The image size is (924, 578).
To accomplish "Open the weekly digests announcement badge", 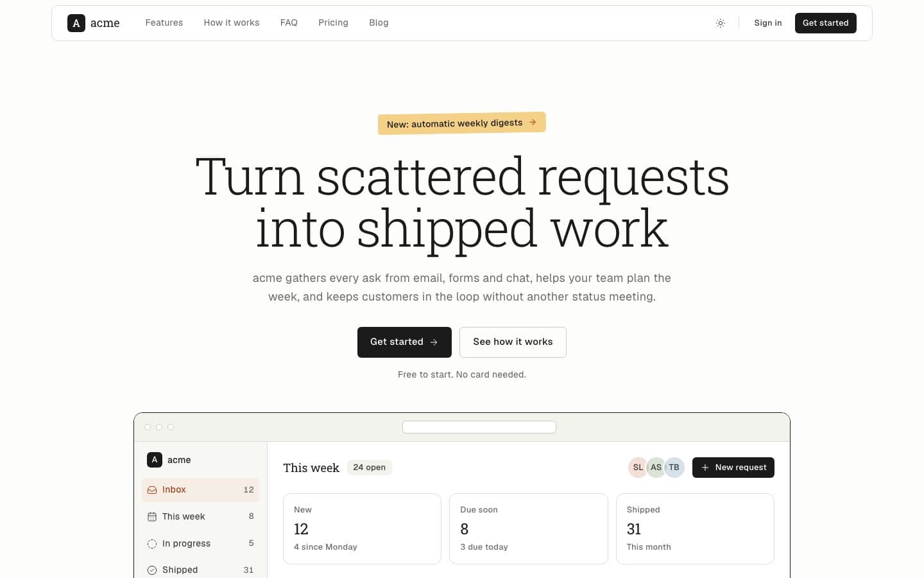I will click(x=462, y=123).
